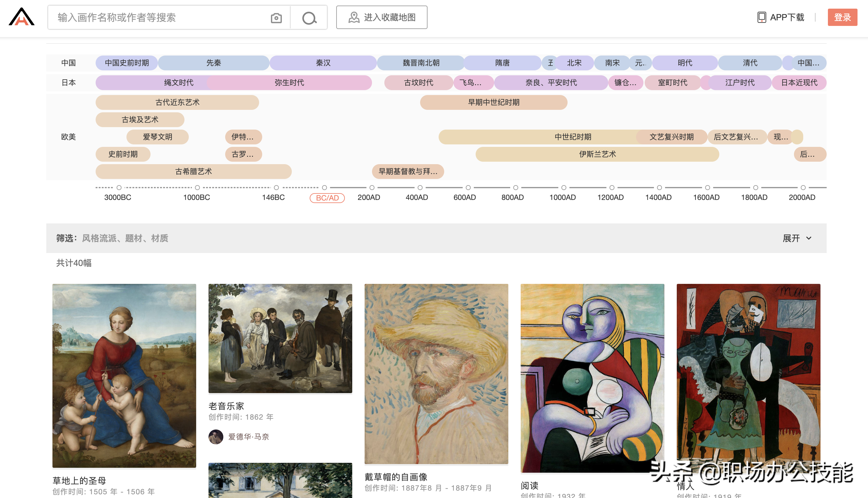This screenshot has height=498, width=868.
Task: Click the 飞鸟… Japan period tag
Action: click(473, 83)
